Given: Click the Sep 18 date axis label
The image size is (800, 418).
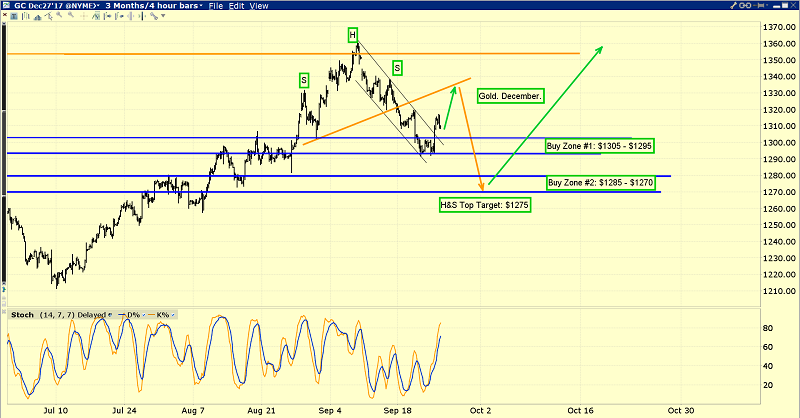Looking at the screenshot, I should pyautogui.click(x=397, y=410).
